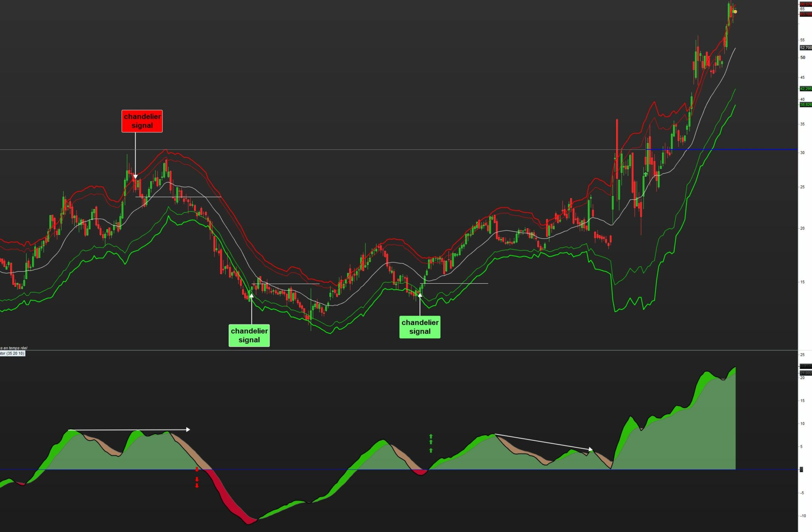Select the green chandelier signal label near the second low
Image resolution: width=812 pixels, height=532 pixels.
419,327
